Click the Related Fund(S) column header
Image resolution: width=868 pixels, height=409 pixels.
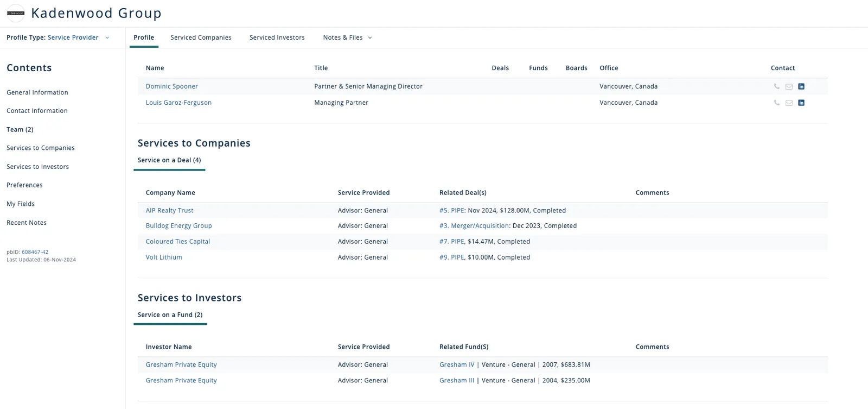(464, 347)
